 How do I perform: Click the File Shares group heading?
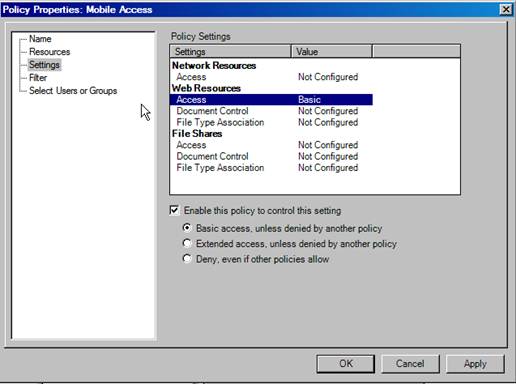click(197, 134)
